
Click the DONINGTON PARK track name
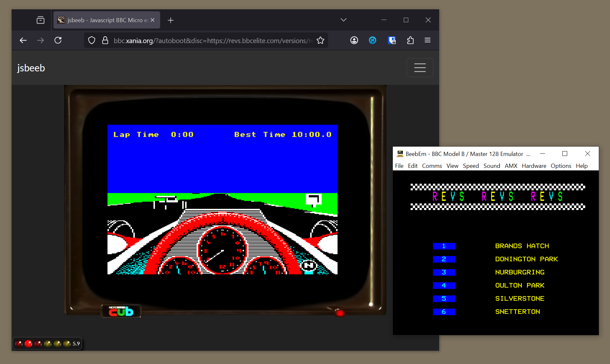coord(526,259)
